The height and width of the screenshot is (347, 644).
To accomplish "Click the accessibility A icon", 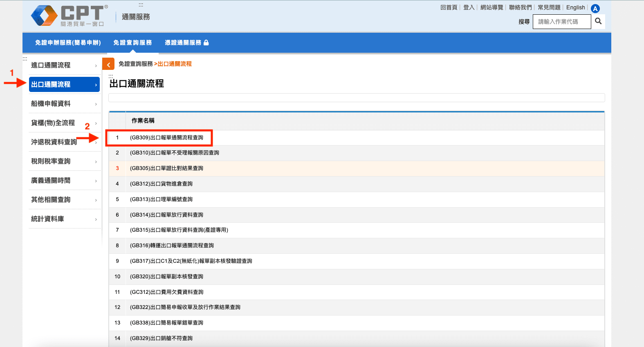I will [x=595, y=8].
